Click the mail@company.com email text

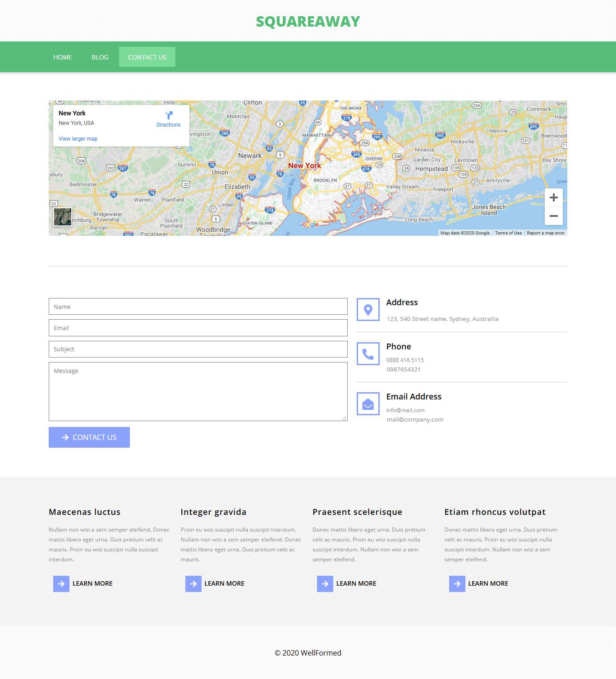(415, 420)
